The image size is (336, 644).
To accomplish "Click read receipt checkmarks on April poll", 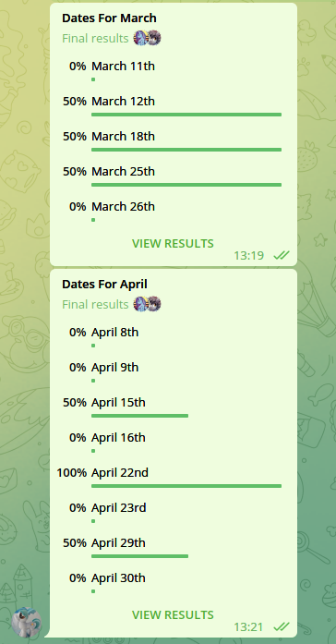I will (282, 626).
